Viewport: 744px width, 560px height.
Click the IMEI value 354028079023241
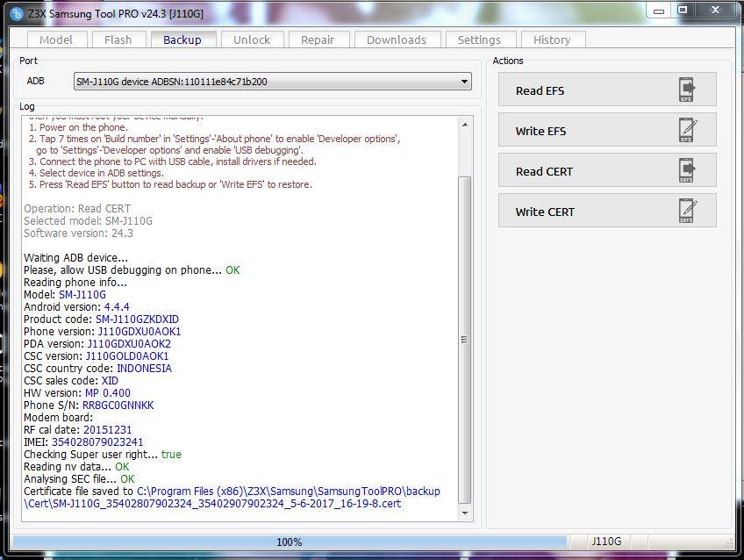(x=97, y=442)
